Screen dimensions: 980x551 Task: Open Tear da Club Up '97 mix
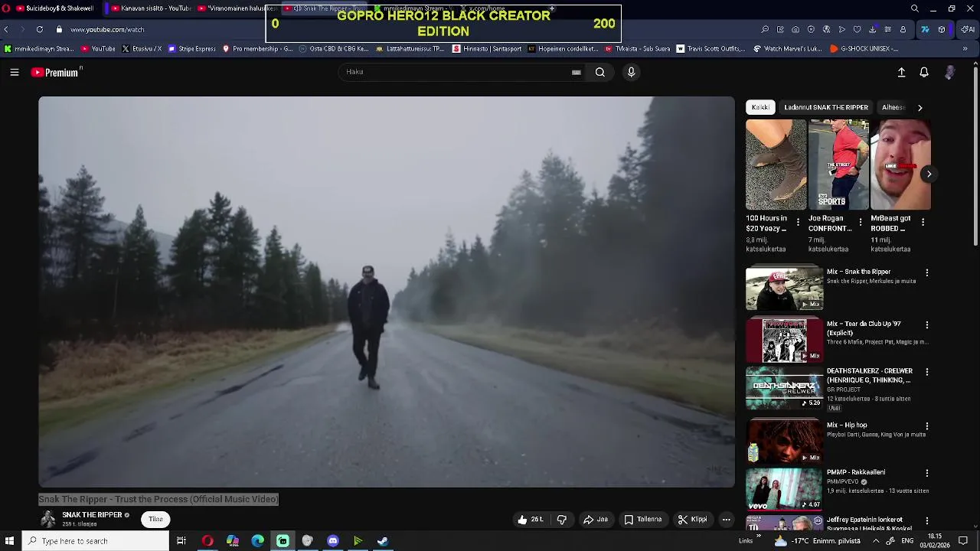click(x=784, y=340)
